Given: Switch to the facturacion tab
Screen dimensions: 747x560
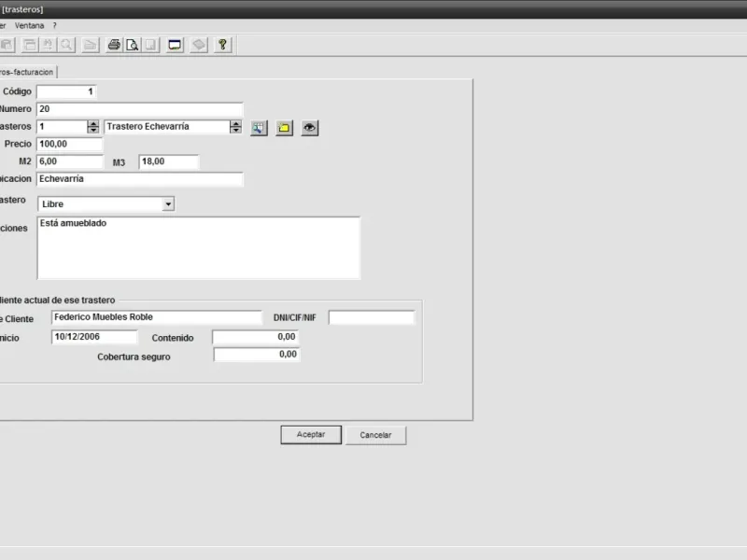Looking at the screenshot, I should (x=27, y=72).
